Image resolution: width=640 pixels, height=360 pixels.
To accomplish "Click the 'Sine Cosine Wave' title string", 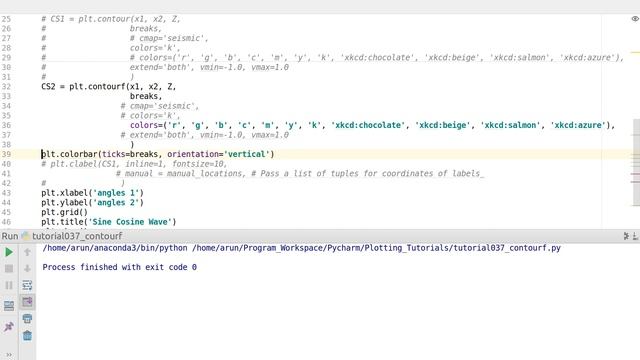I will point(130,222).
